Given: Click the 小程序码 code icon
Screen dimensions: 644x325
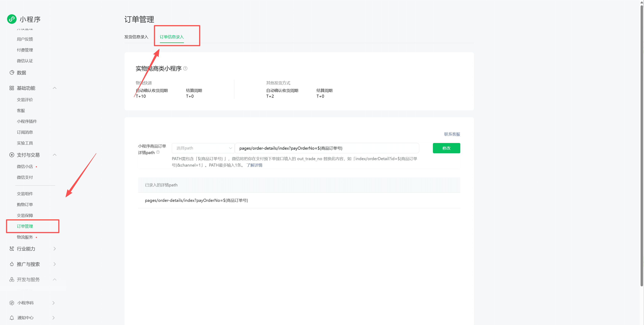Looking at the screenshot, I should pyautogui.click(x=12, y=303).
